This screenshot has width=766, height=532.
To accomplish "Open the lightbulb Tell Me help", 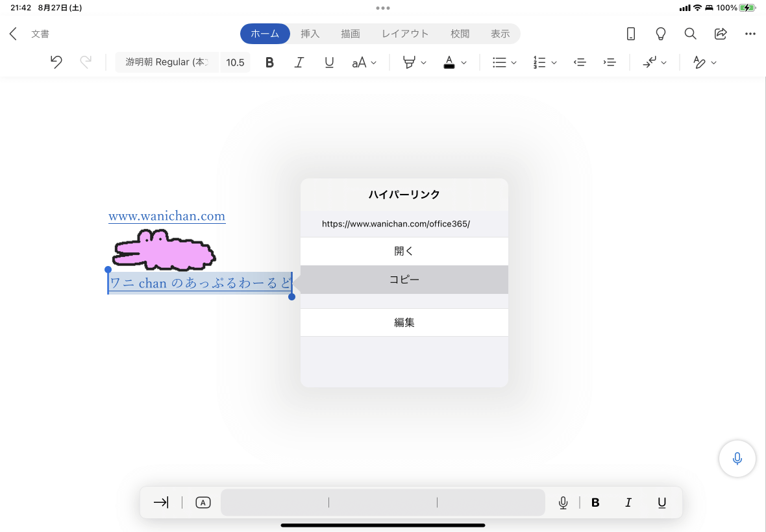I will tap(660, 34).
